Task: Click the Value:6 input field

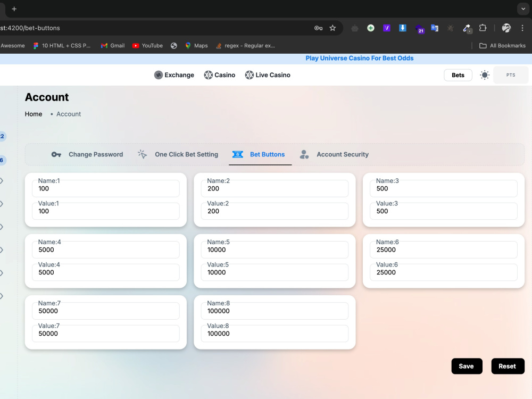Action: tap(444, 272)
